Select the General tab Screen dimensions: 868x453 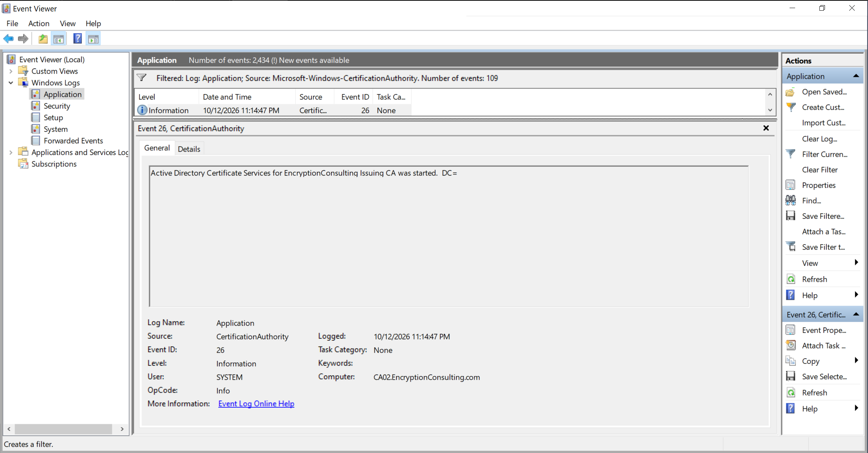(x=157, y=148)
